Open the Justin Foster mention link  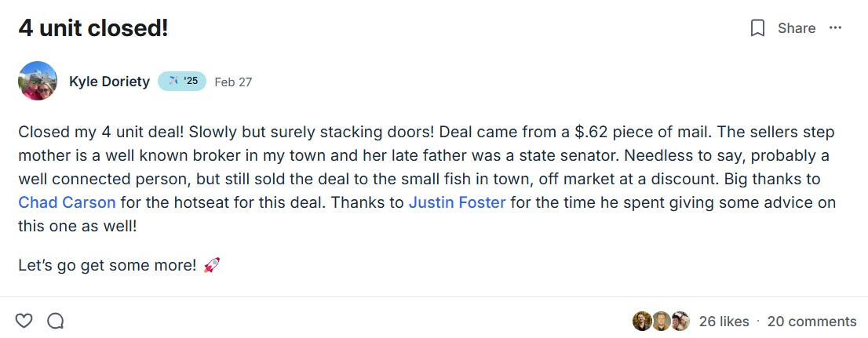[x=457, y=202]
